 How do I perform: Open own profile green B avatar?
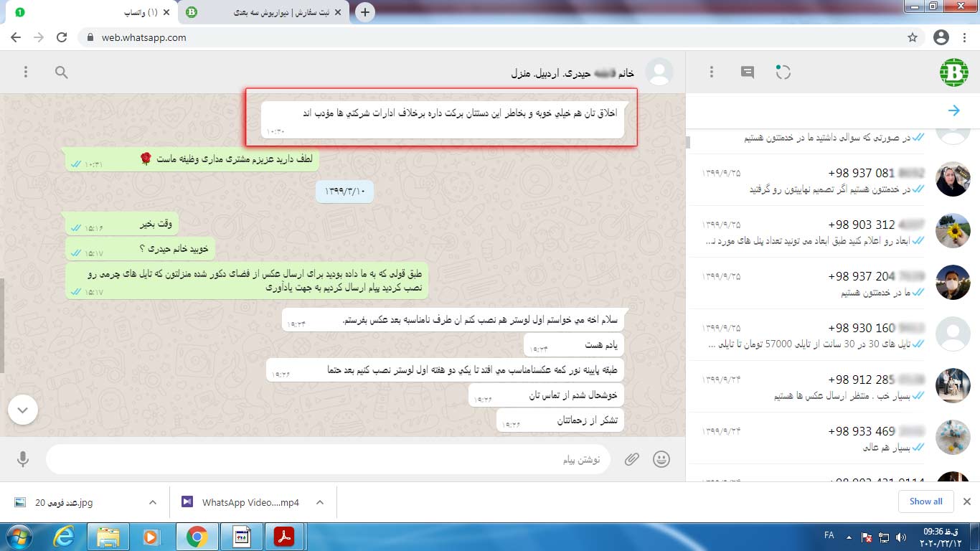(954, 72)
